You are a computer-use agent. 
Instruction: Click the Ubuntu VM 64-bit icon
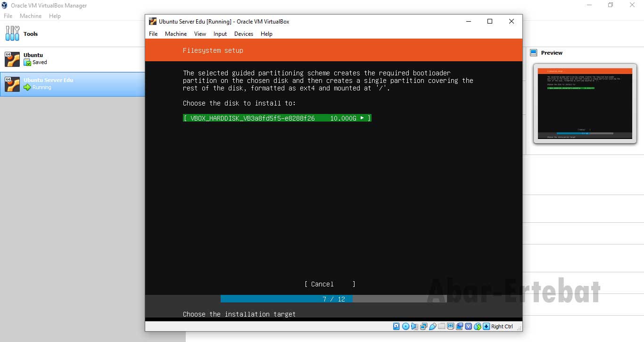point(12,59)
